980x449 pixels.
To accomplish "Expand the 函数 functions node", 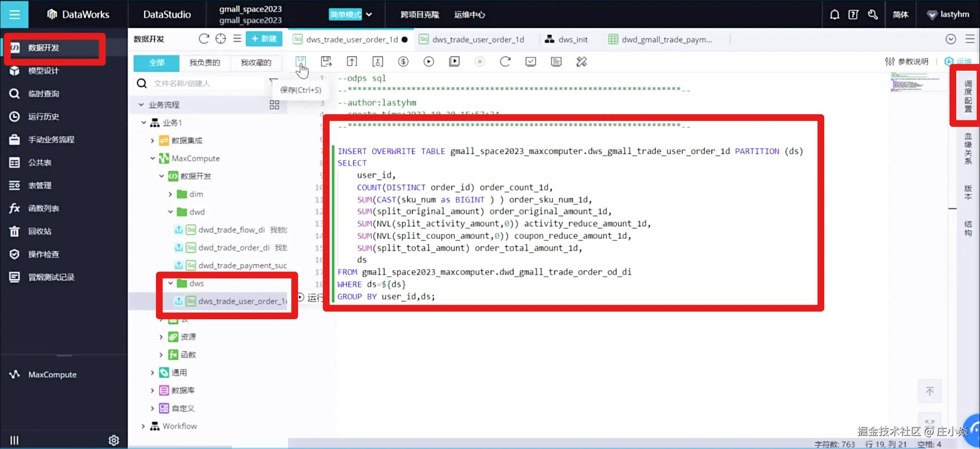I will point(161,355).
